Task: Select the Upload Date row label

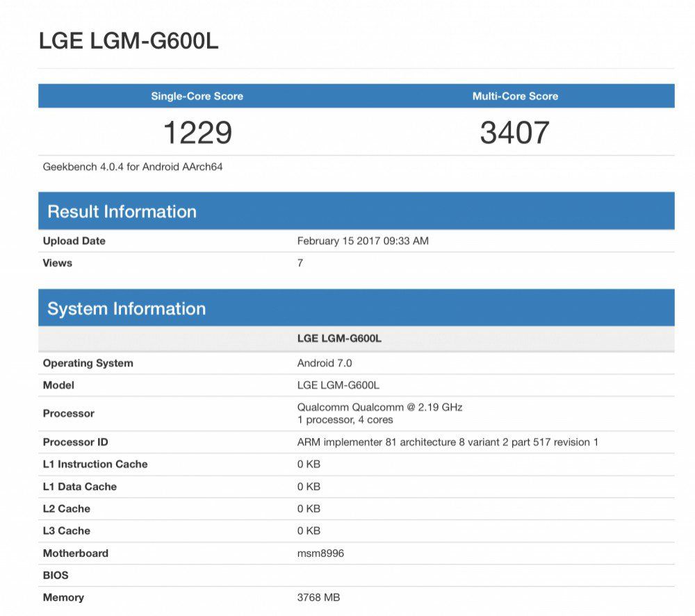Action: 74,241
